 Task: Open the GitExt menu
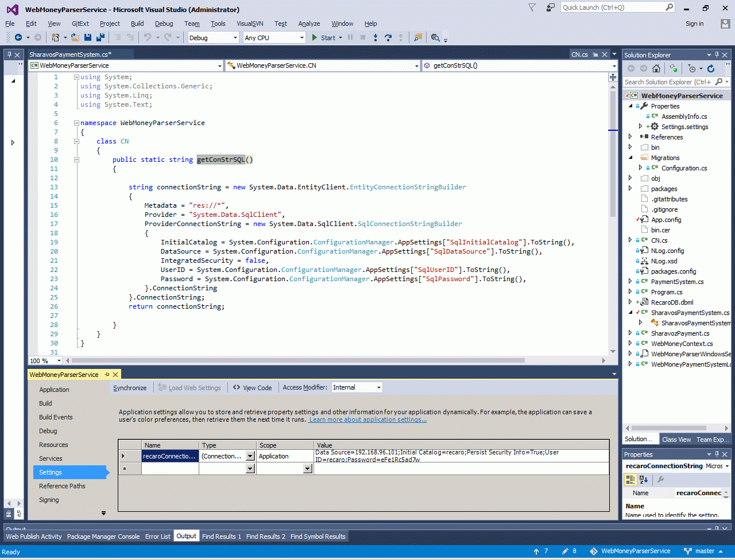coord(80,24)
